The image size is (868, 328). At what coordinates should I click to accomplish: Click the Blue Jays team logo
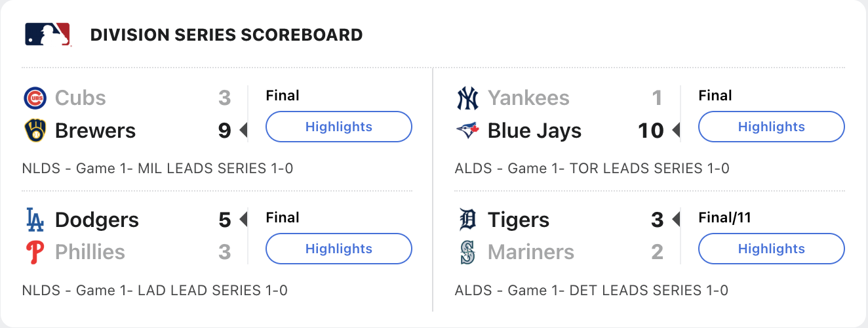pos(467,131)
